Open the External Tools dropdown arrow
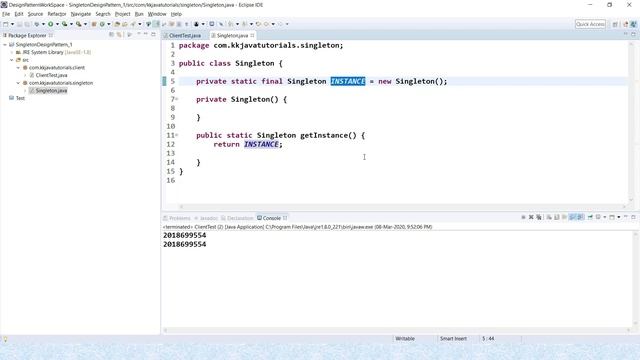 coord(85,24)
